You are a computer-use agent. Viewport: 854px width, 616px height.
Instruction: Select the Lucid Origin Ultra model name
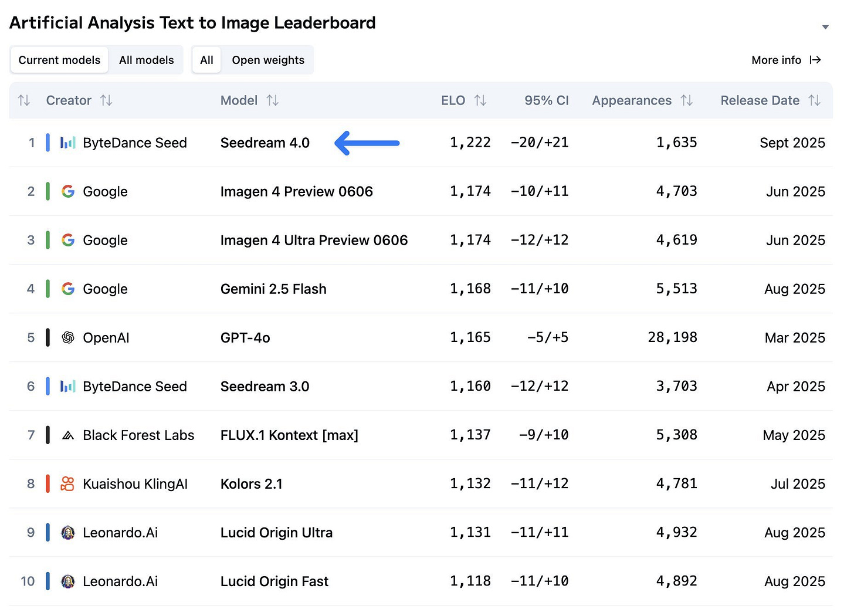pyautogui.click(x=276, y=533)
